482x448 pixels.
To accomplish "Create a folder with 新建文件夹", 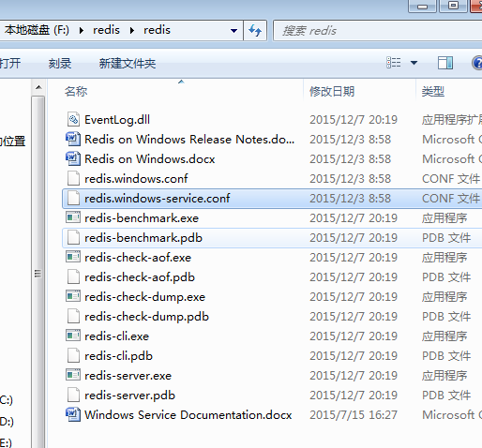I will (x=128, y=64).
